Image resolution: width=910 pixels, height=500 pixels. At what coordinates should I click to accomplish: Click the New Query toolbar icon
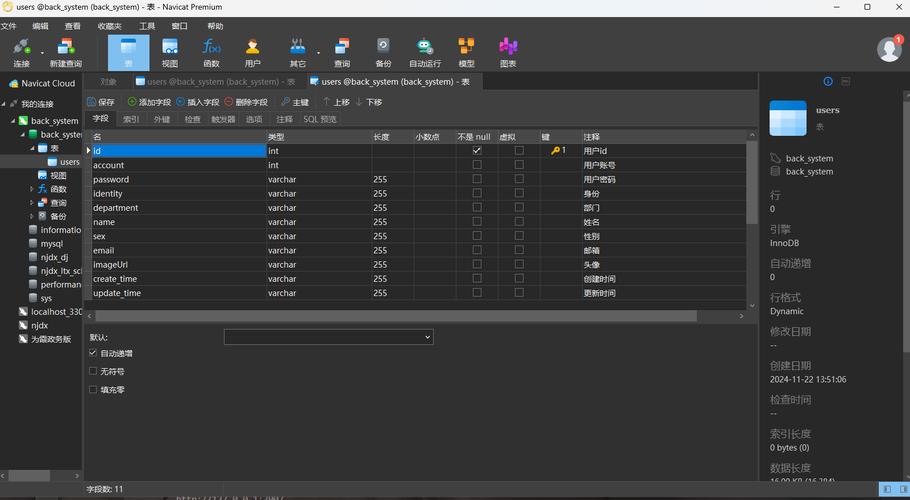click(66, 52)
